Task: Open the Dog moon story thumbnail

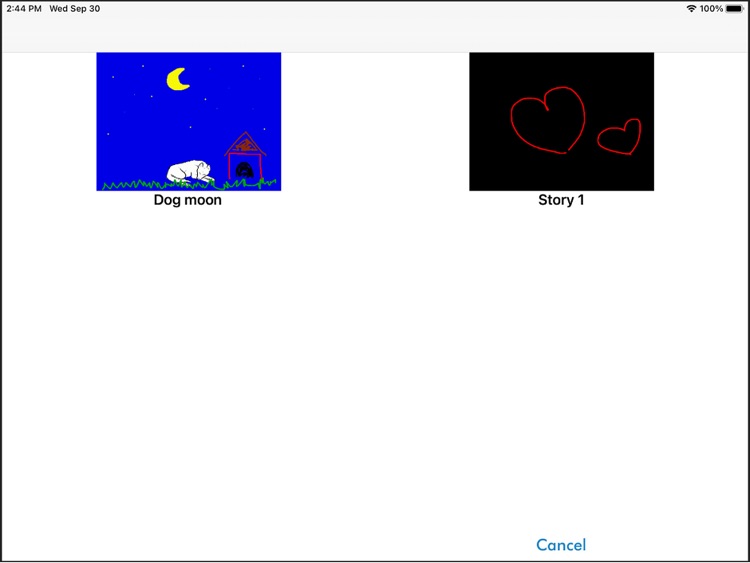Action: click(x=188, y=121)
